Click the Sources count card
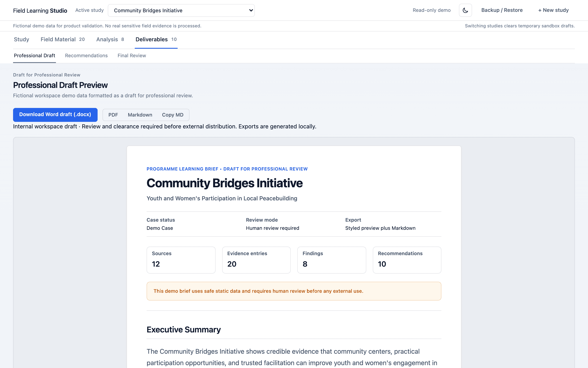Screen dimensions: 588x368 tap(181, 260)
